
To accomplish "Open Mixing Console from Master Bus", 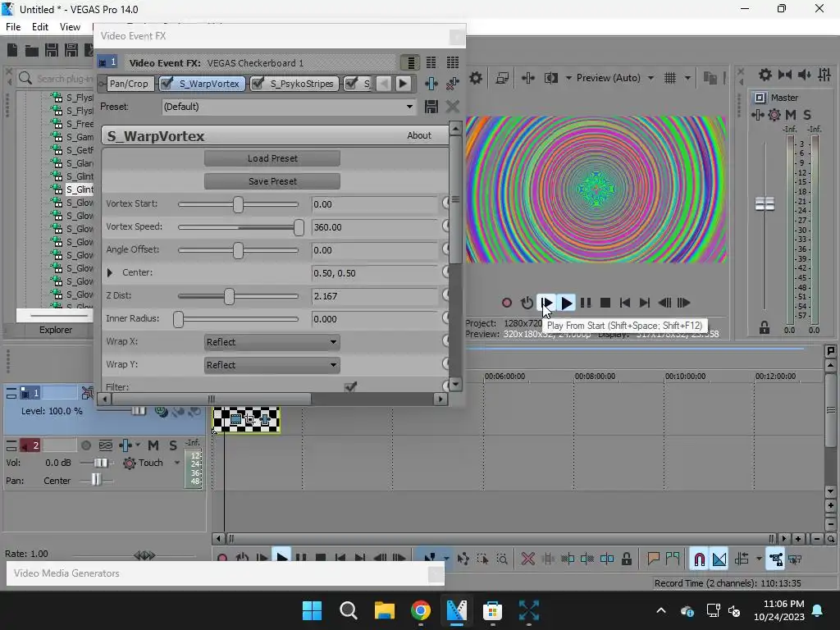I will click(824, 75).
